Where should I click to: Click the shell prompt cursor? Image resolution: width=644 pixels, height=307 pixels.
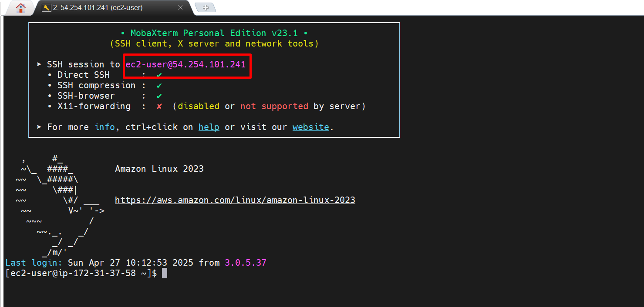click(165, 273)
